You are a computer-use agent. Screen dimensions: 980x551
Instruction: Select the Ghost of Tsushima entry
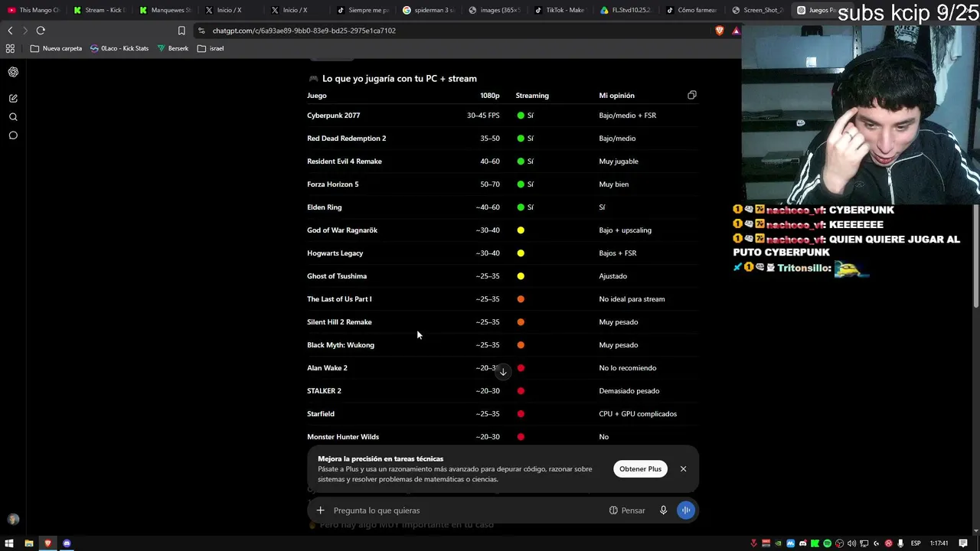pyautogui.click(x=337, y=276)
